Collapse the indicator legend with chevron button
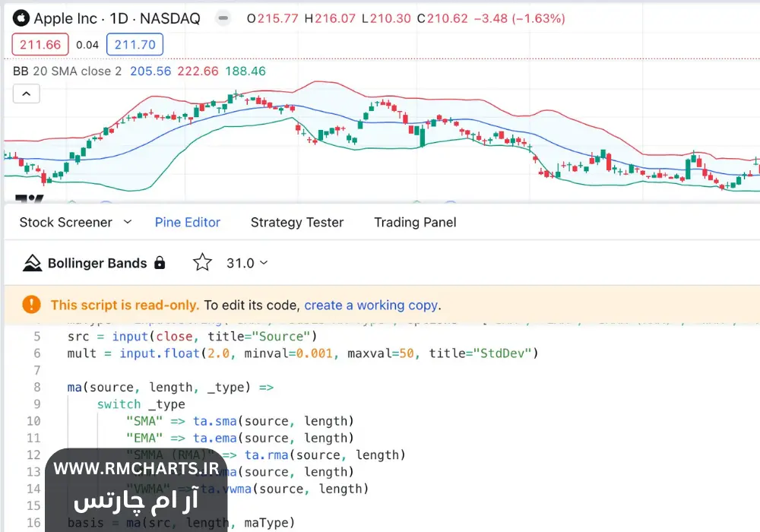The height and width of the screenshot is (532, 760). coord(26,93)
